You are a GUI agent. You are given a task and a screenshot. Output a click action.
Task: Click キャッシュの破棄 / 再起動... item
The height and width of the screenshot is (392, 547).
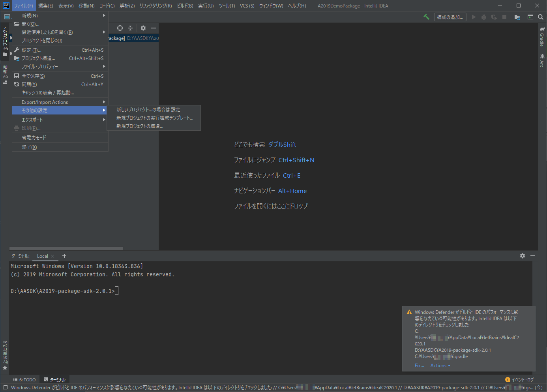(x=60, y=92)
